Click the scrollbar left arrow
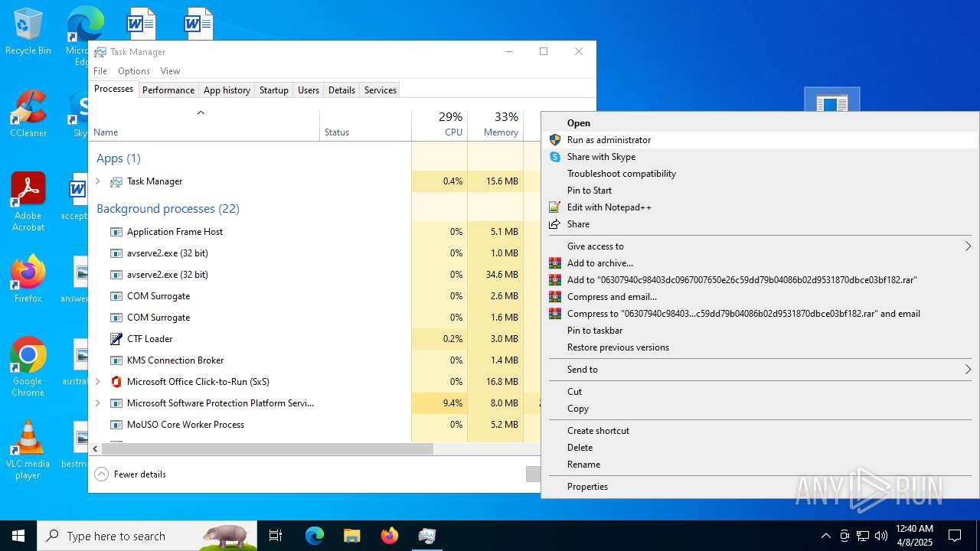Viewport: 980px width, 551px height. pos(96,449)
